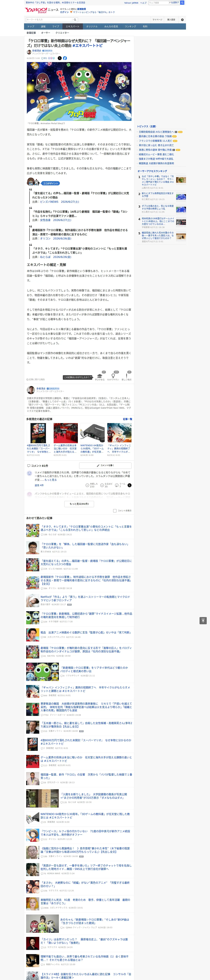Open ranking item 4 about 岡本和真

(158, 221)
